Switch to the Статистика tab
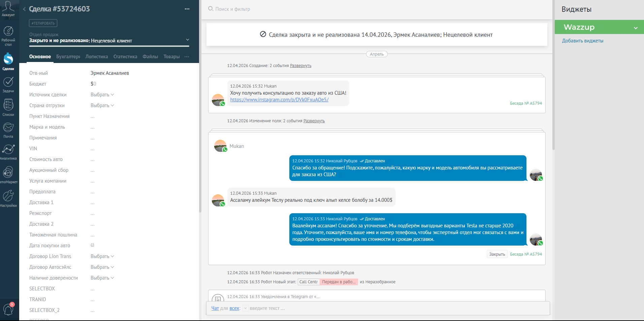Image resolution: width=644 pixels, height=321 pixels. (125, 57)
